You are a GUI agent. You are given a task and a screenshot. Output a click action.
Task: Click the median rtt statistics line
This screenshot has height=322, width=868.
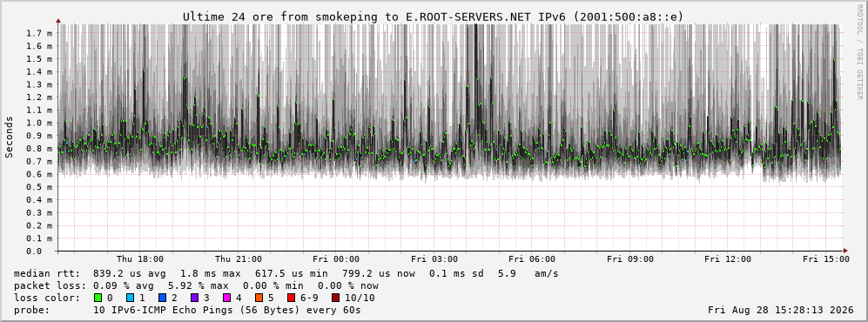click(286, 274)
